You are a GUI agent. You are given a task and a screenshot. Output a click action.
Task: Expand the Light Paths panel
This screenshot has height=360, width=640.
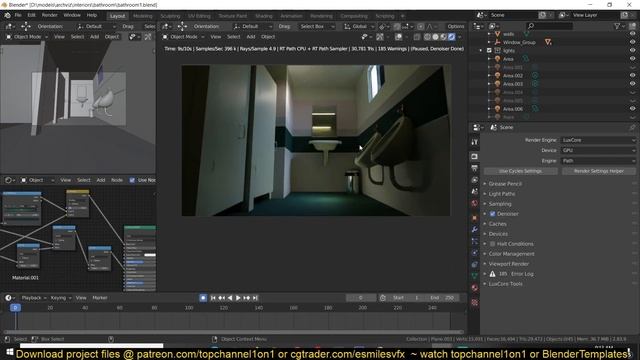(502, 194)
